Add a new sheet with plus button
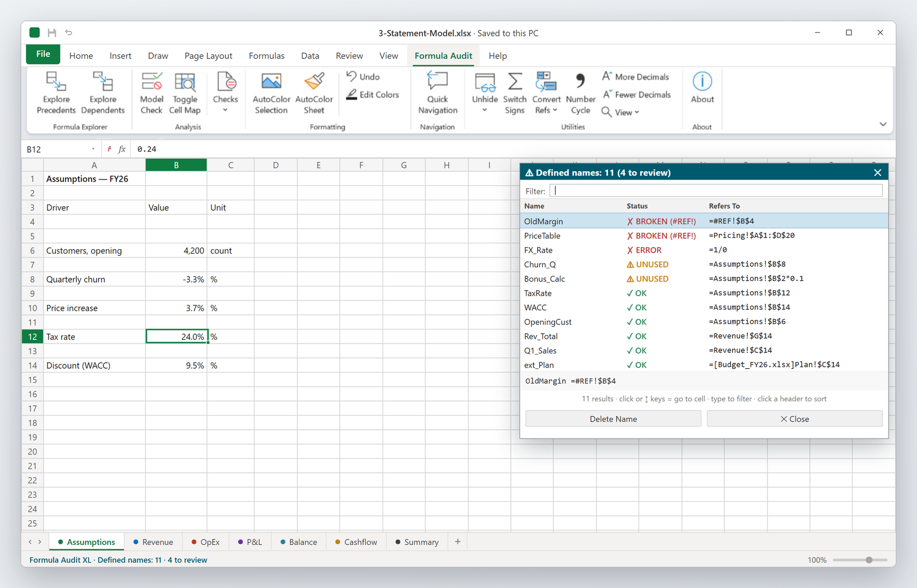The image size is (917, 588). 457,542
